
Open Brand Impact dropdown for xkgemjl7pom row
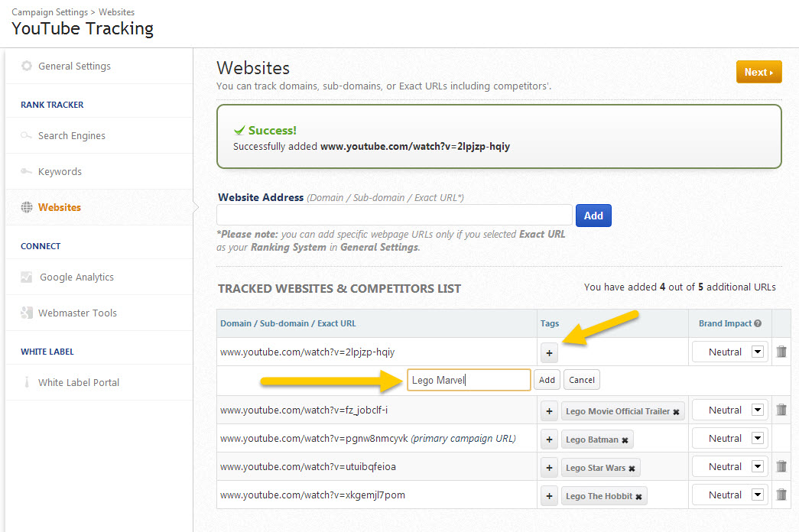click(x=758, y=495)
